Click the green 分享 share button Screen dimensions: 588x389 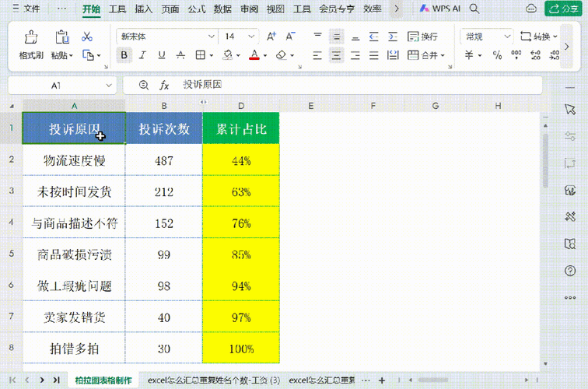563,9
